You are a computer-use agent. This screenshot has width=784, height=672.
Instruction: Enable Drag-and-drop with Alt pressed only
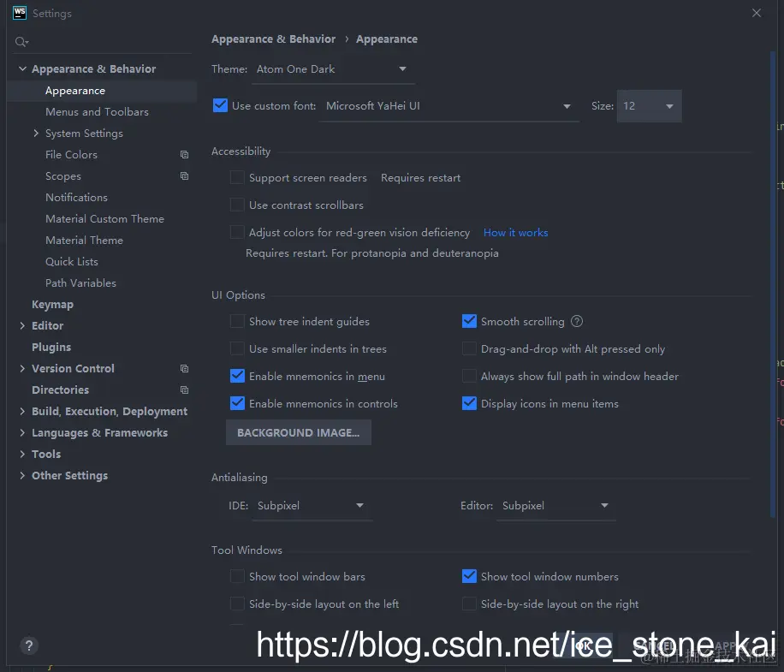[469, 349]
